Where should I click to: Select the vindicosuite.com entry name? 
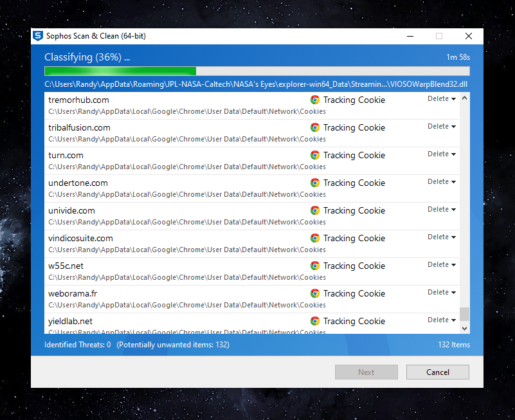[x=80, y=238]
